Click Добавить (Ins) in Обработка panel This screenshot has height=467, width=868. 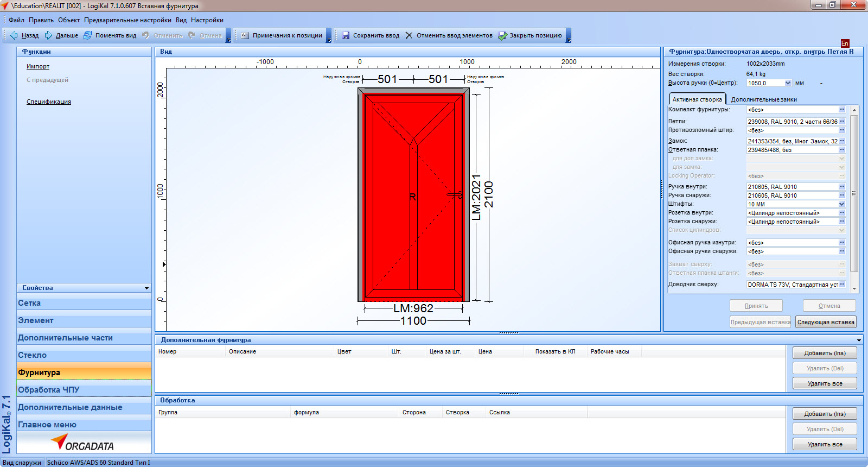pyautogui.click(x=825, y=414)
